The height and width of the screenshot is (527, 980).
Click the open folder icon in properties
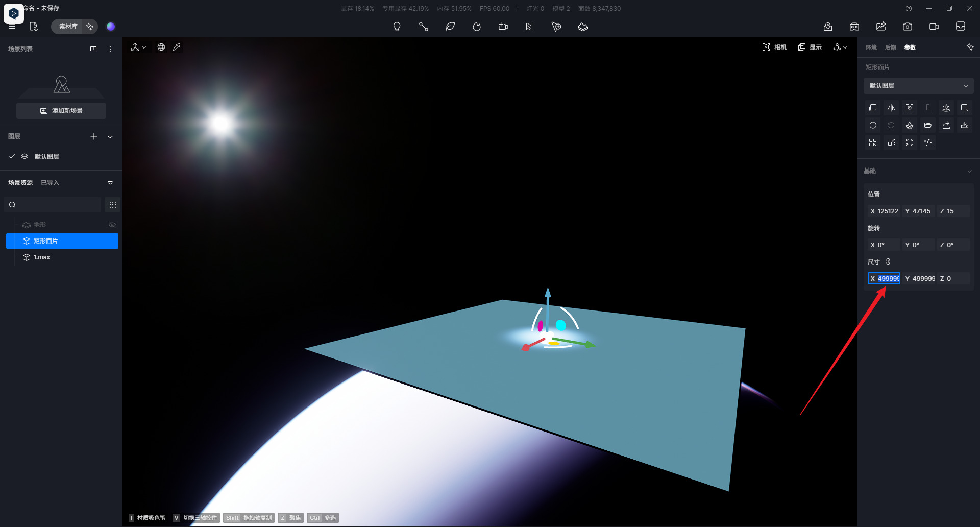pos(927,125)
